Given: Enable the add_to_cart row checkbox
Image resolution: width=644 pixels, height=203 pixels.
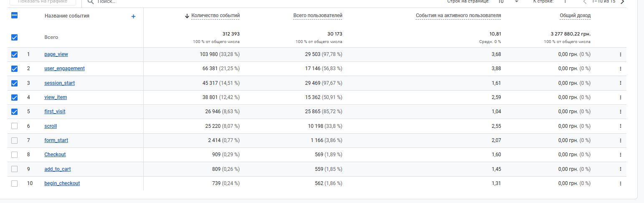Looking at the screenshot, I should click(15, 169).
